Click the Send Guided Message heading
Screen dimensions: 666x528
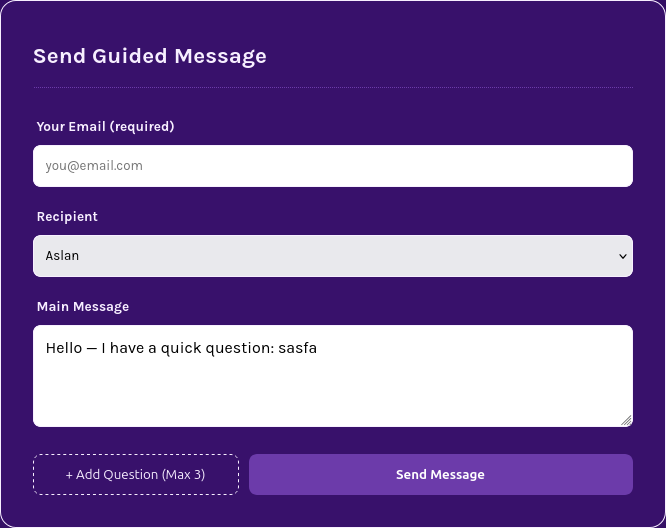pos(150,56)
